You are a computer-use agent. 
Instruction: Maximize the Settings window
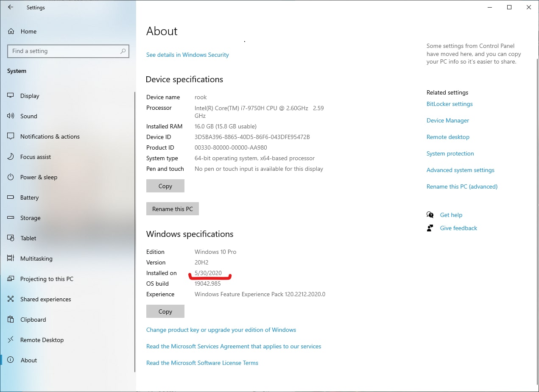click(x=509, y=7)
